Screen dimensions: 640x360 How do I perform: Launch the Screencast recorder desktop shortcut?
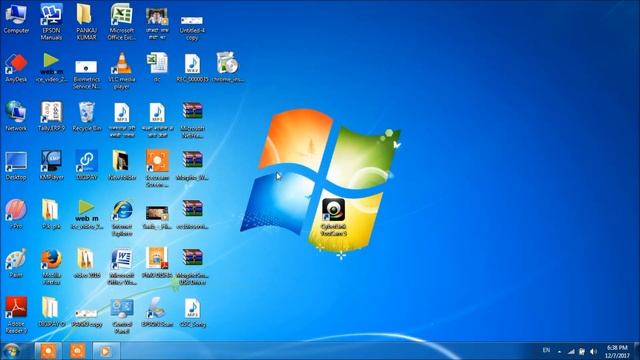pyautogui.click(x=157, y=168)
